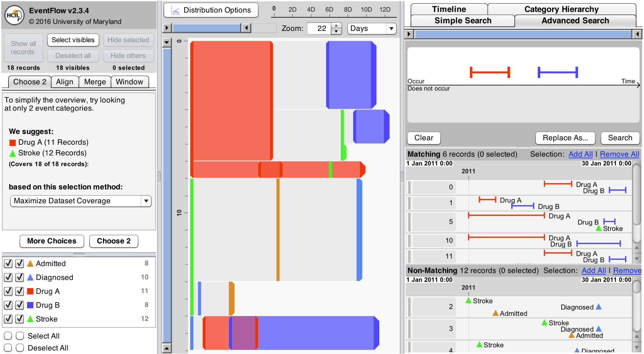Click the blue interval icon in search canvas

(558, 72)
